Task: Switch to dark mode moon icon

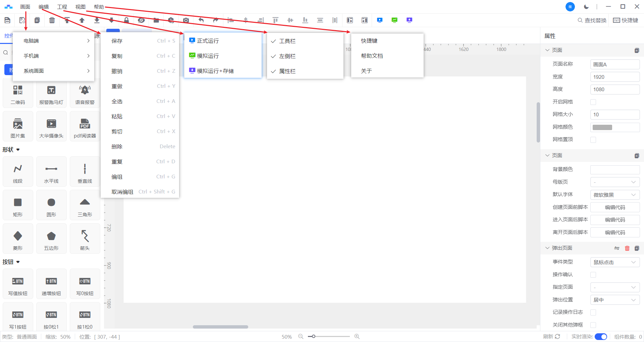Action: click(x=586, y=7)
